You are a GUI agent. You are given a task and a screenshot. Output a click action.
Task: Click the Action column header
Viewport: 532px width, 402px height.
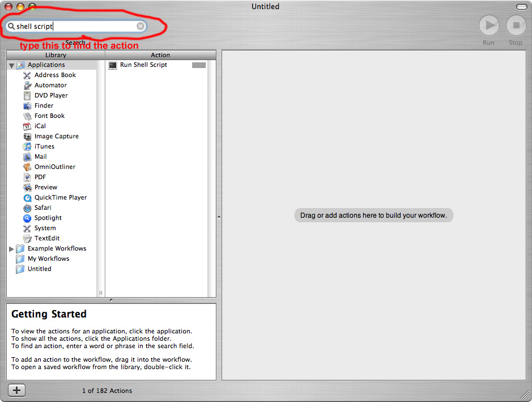pyautogui.click(x=160, y=55)
